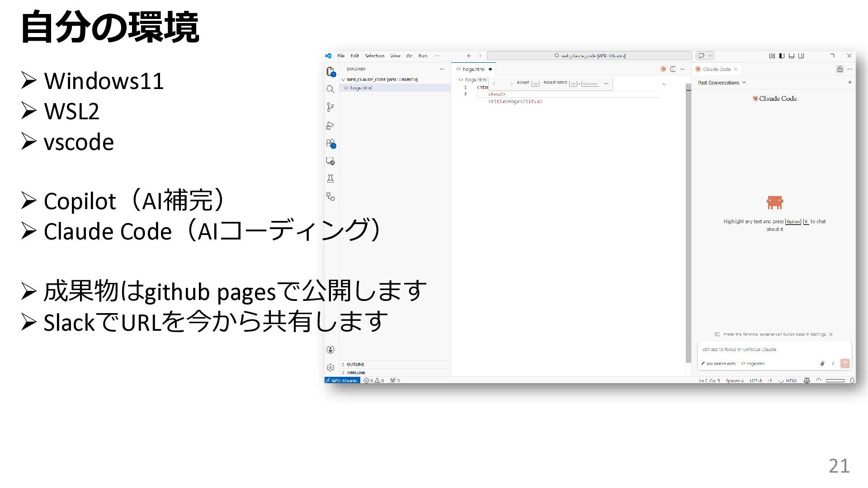Toggle the primary side bar layout
This screenshot has height=488, width=868.
pyautogui.click(x=782, y=56)
